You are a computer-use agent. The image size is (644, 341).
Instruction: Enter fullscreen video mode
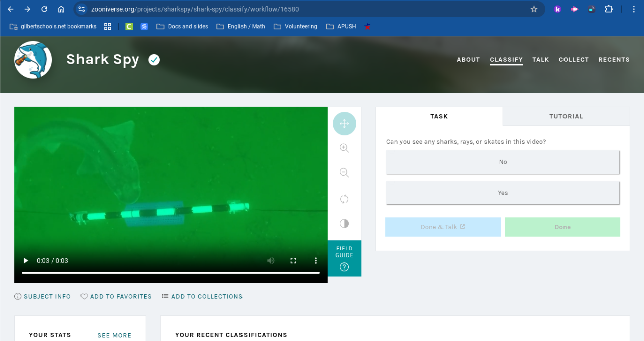coord(293,261)
